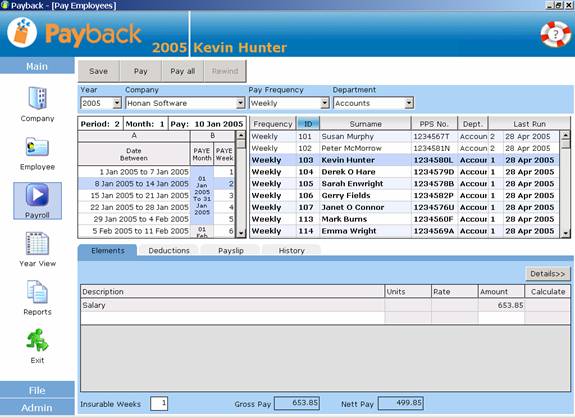Viewport: 575px width, 418px height.
Task: Click the Rewind button
Action: click(225, 71)
